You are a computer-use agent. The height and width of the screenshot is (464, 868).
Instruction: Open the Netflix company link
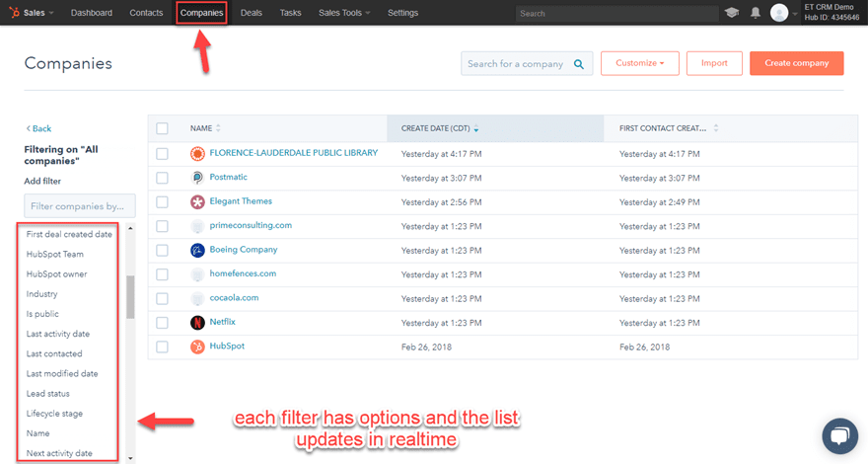click(223, 322)
